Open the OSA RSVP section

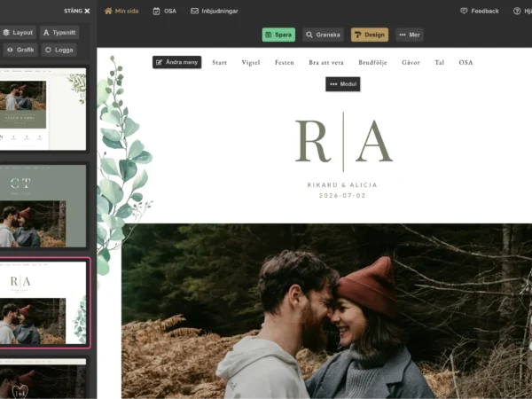point(164,11)
